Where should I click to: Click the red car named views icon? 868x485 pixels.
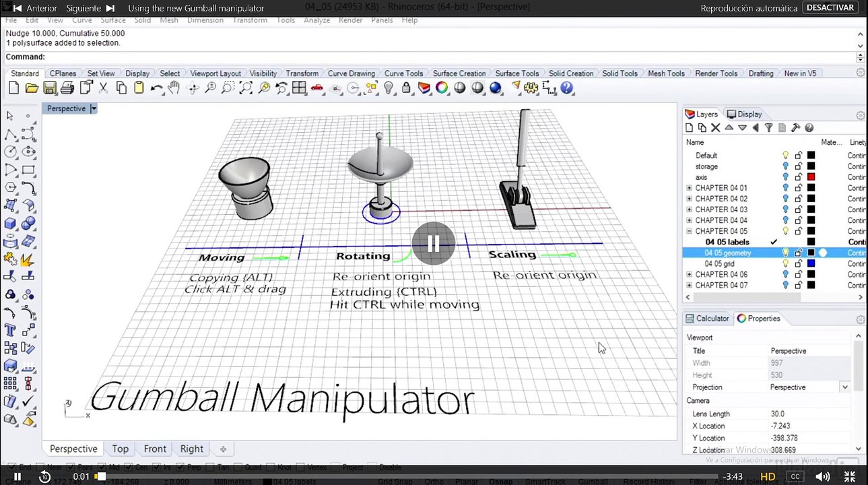(317, 88)
